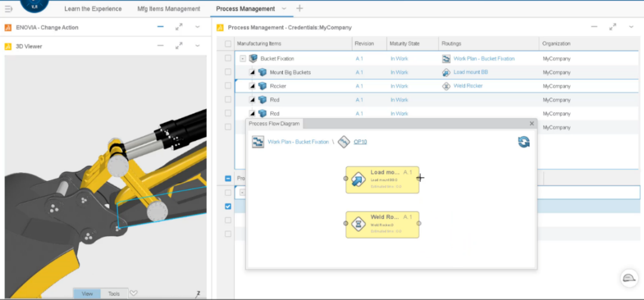Click the OP10 breadcrumb link
This screenshot has width=644, height=300.
pyautogui.click(x=360, y=142)
